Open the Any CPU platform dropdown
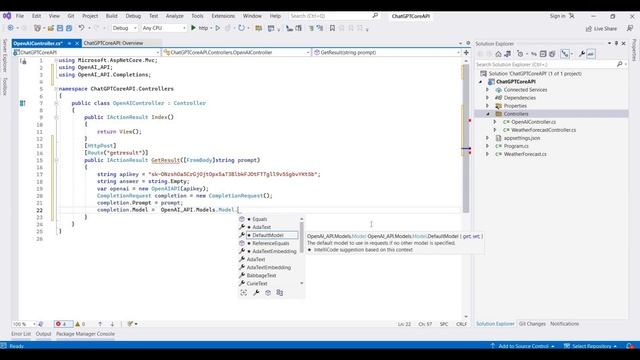The width and height of the screenshot is (640, 360). [164, 28]
